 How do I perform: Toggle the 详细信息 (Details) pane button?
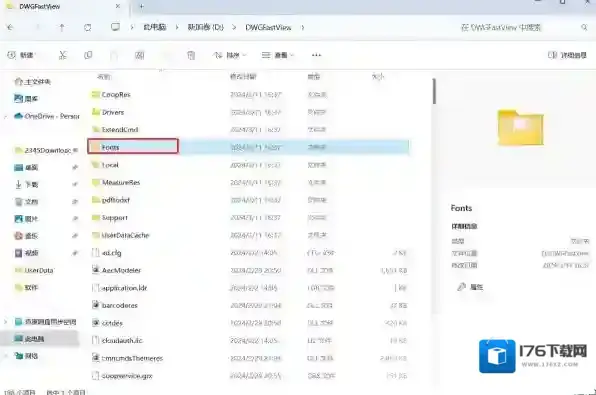pyautogui.click(x=567, y=55)
